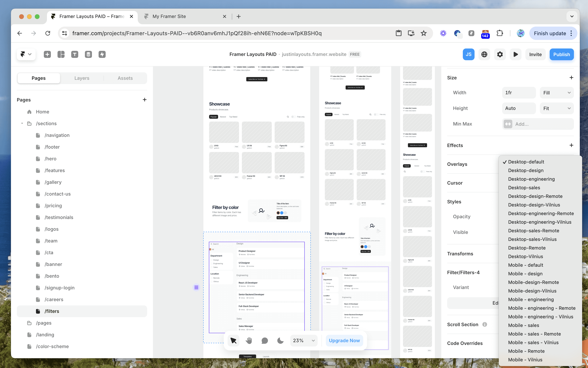Switch to the Layers tab

tap(82, 78)
